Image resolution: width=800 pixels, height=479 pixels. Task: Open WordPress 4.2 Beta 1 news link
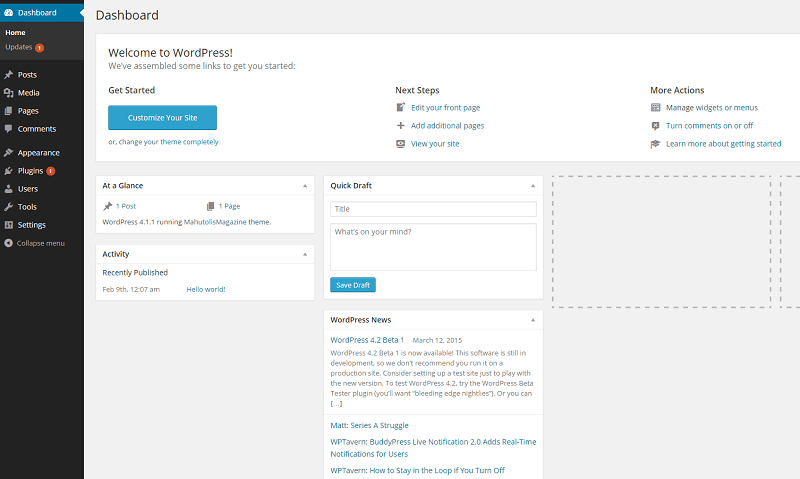(367, 340)
